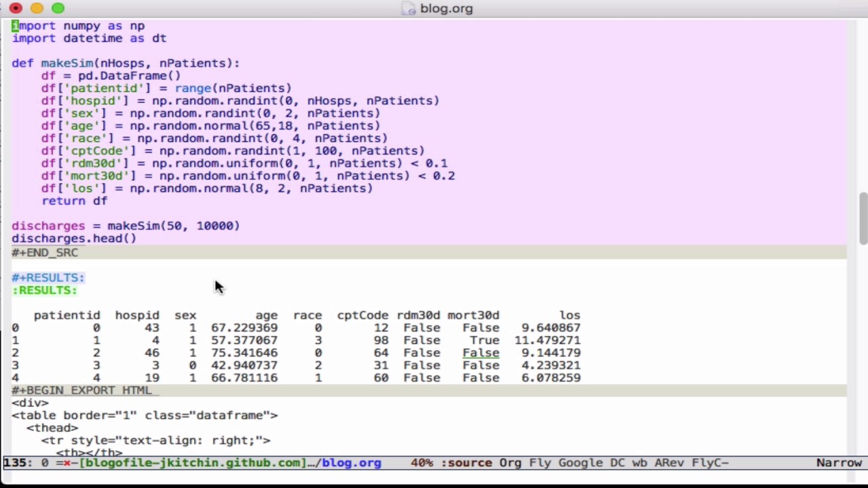The height and width of the screenshot is (488, 868).
Task: Click the FlyC- minor mode indicator
Action: [710, 463]
